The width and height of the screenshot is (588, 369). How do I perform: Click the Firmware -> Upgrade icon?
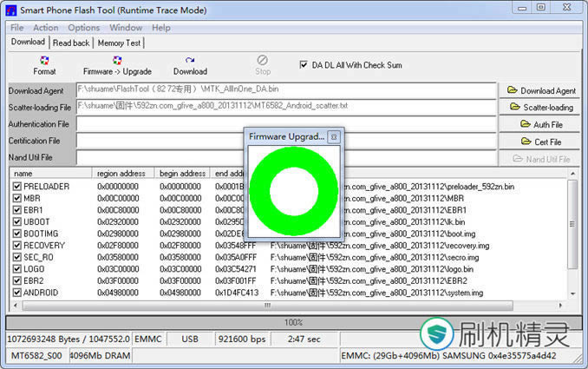(117, 61)
